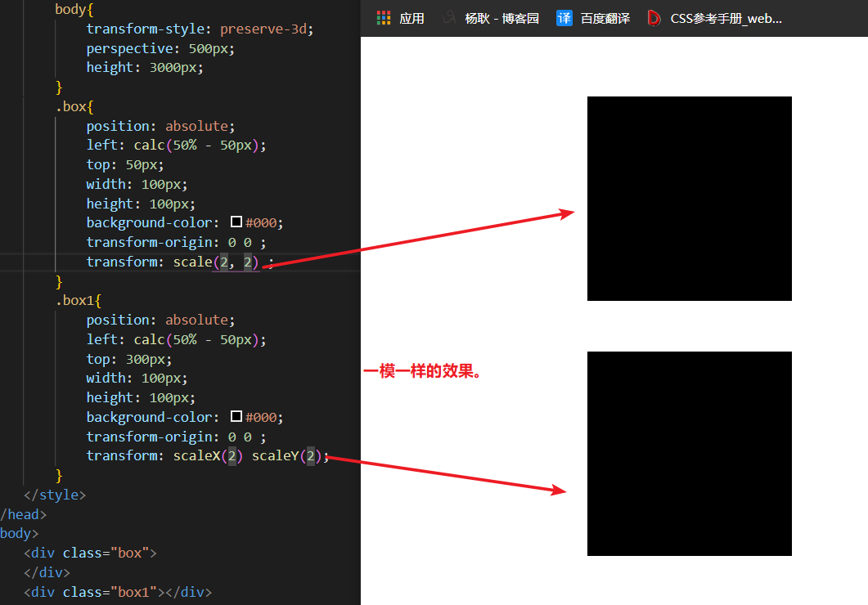
Task: Click the 应用 apps grid icon
Action: point(383,18)
